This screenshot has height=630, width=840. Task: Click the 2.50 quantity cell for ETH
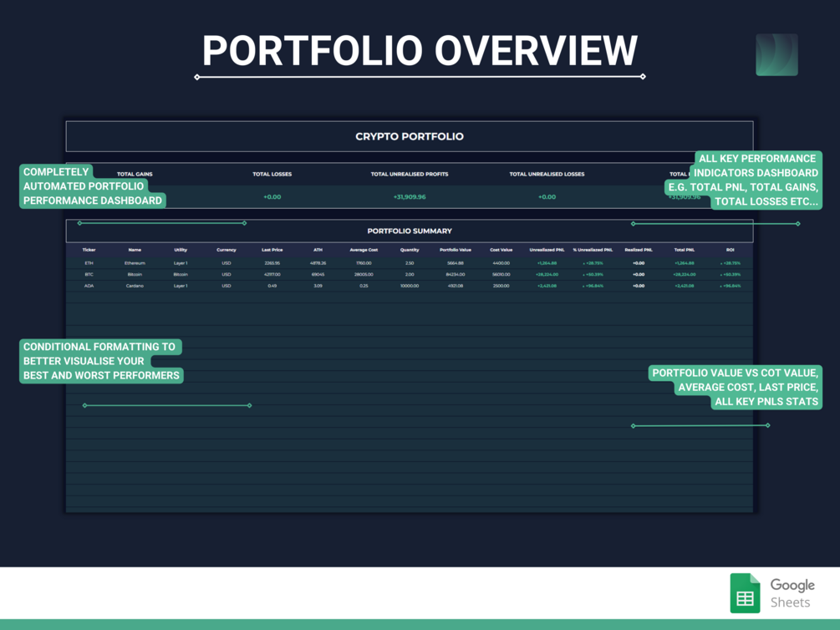point(410,263)
